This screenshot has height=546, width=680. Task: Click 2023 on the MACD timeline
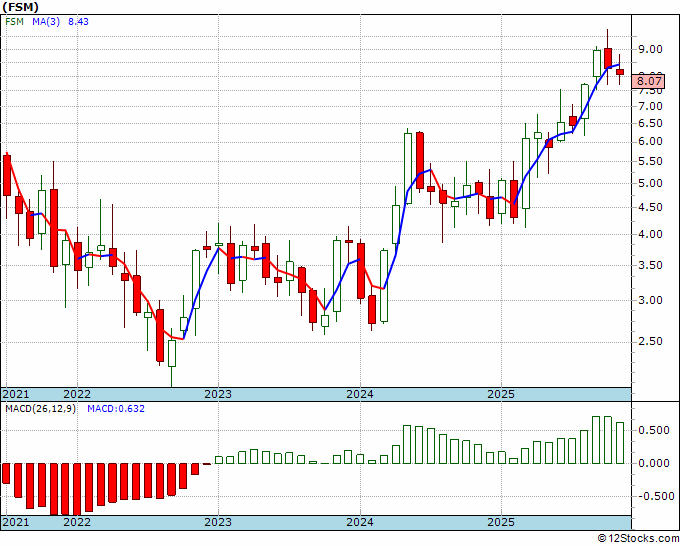[x=218, y=522]
